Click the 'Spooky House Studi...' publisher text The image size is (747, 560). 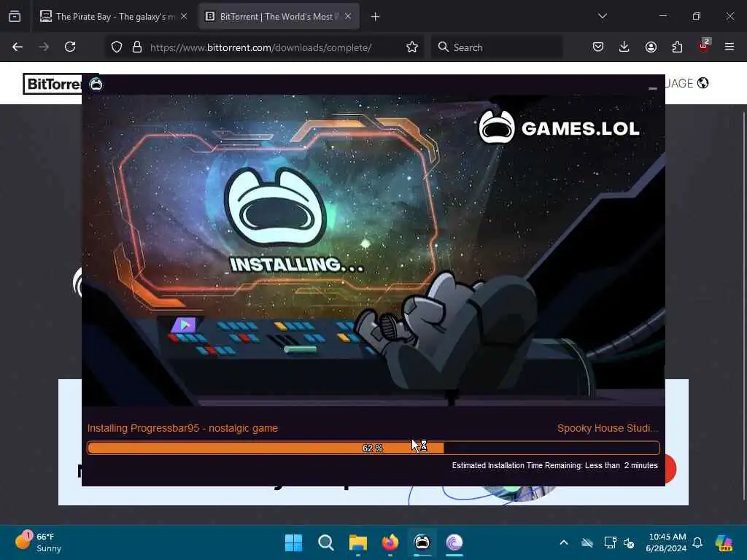(x=608, y=428)
